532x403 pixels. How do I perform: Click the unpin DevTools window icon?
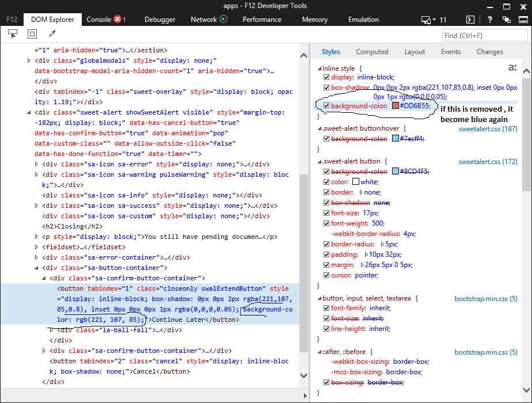pos(507,19)
